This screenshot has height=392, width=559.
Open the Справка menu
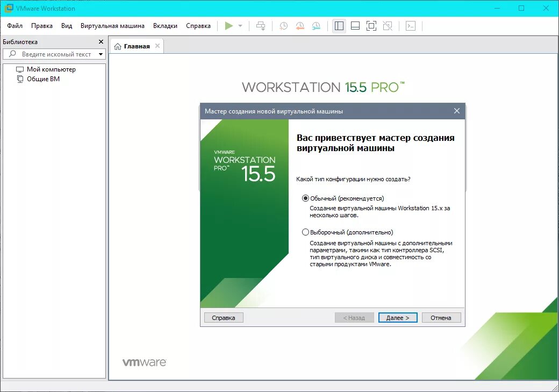pos(198,26)
